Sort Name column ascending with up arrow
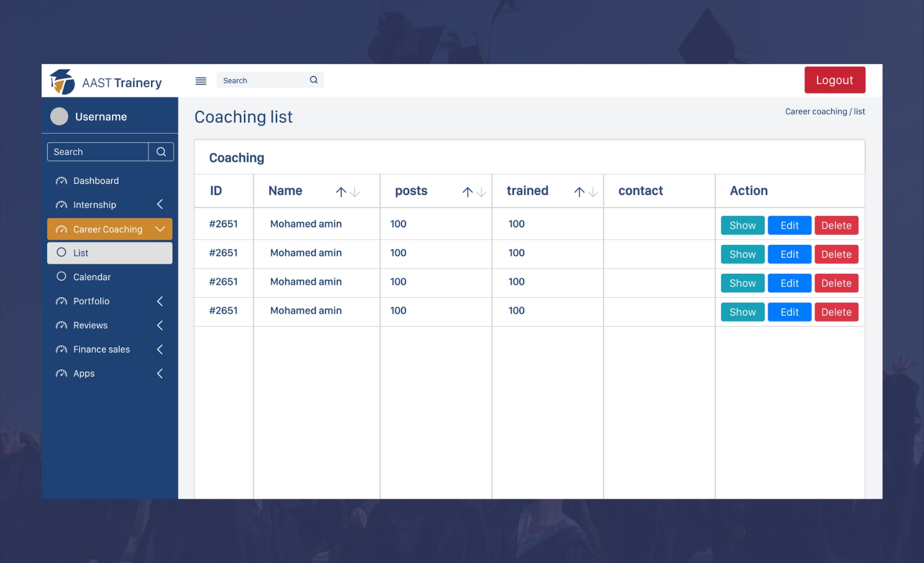The image size is (924, 563). (341, 192)
